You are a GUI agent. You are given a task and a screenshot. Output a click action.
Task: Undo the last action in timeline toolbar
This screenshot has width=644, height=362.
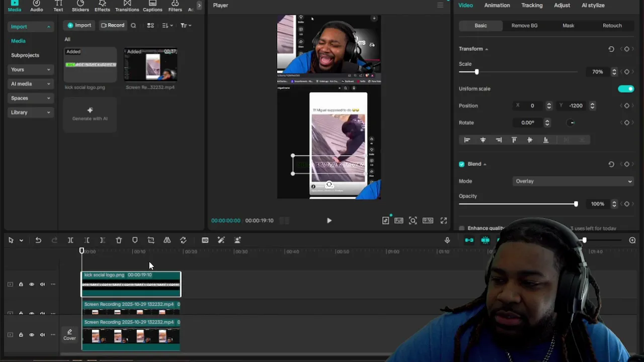(38, 240)
